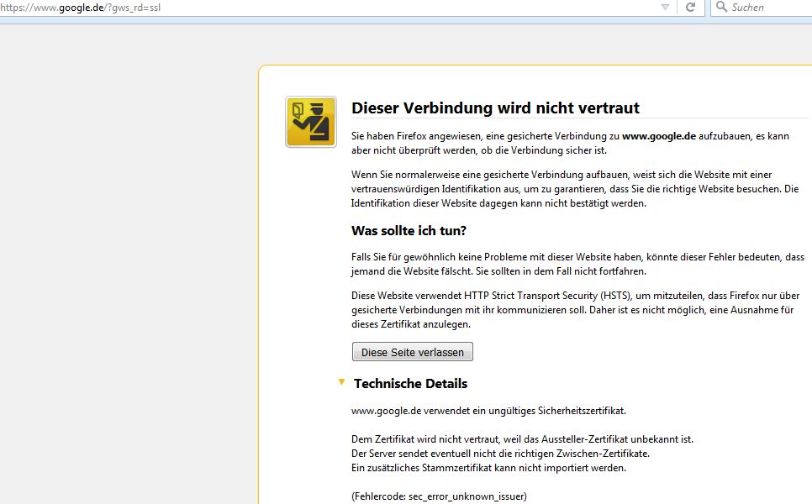
Task: Click the "Diese Seite verlassen" button
Action: point(412,352)
